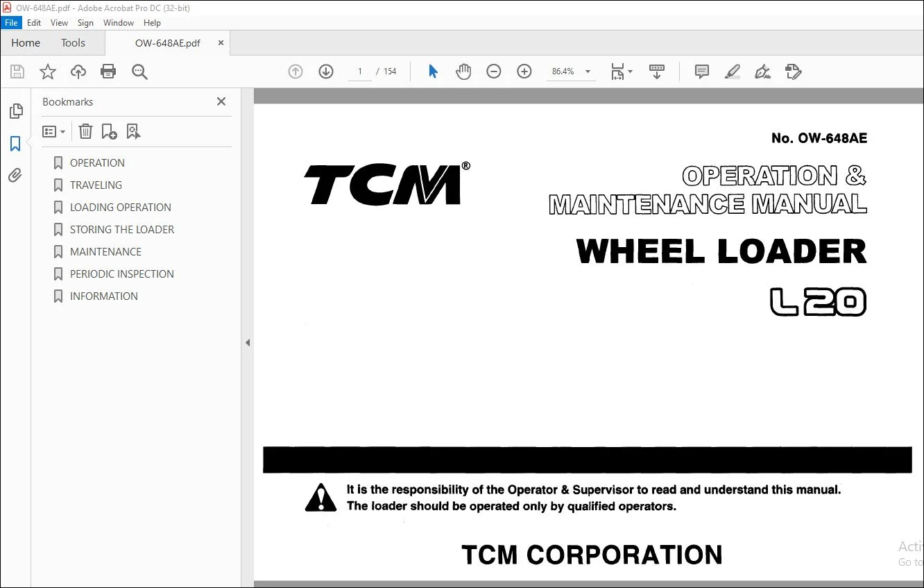Open the Edit menu

pyautogui.click(x=34, y=23)
